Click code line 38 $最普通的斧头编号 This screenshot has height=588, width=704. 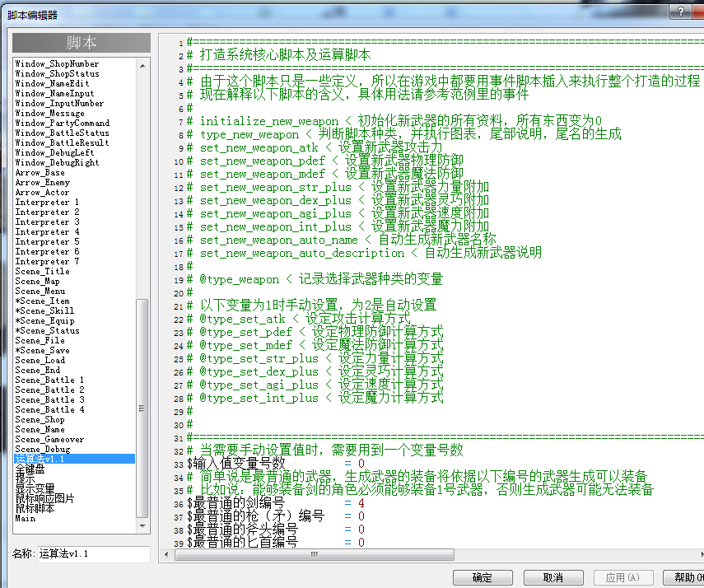[x=276, y=530]
